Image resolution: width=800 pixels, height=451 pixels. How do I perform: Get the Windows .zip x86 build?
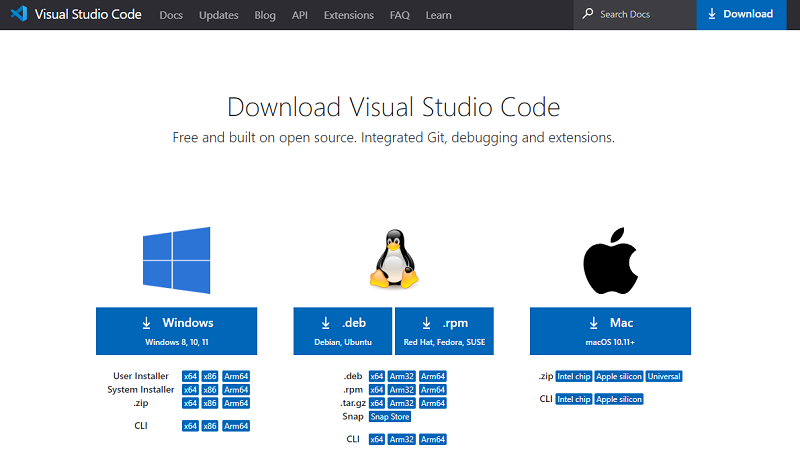click(210, 403)
